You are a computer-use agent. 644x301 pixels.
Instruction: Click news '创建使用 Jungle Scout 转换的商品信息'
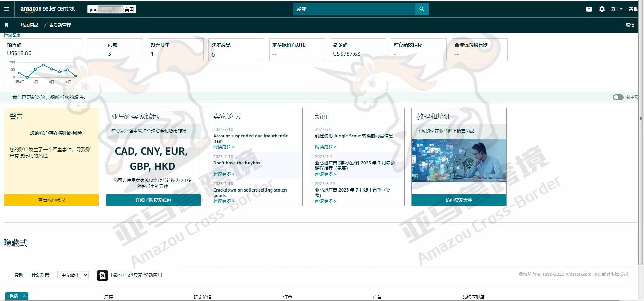click(x=354, y=136)
